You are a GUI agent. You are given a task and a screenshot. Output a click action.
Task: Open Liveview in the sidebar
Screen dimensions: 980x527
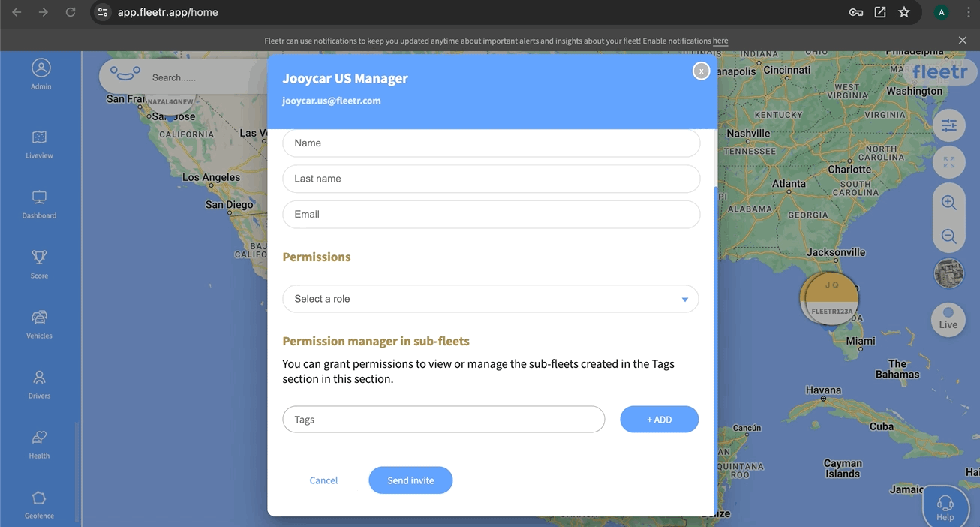click(x=39, y=144)
